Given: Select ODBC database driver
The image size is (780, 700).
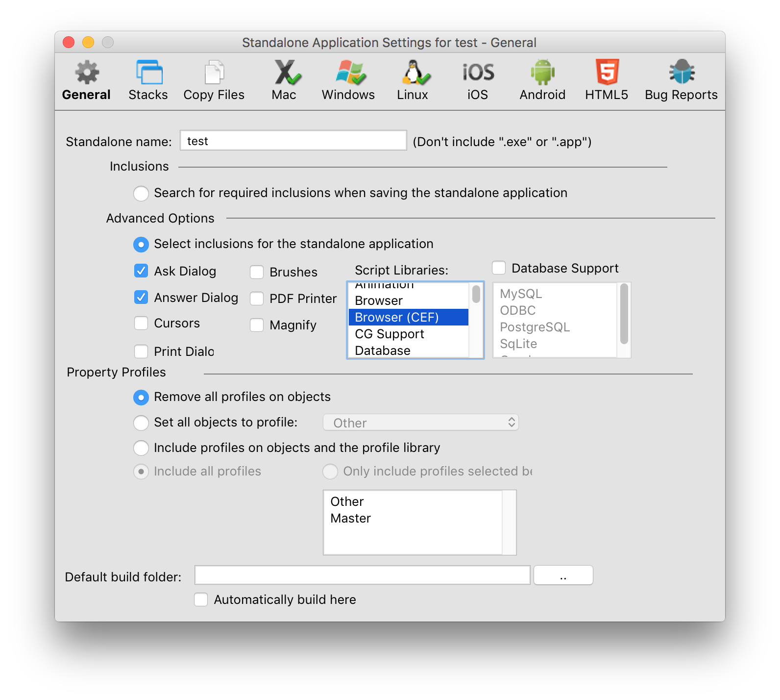Looking at the screenshot, I should pyautogui.click(x=555, y=310).
